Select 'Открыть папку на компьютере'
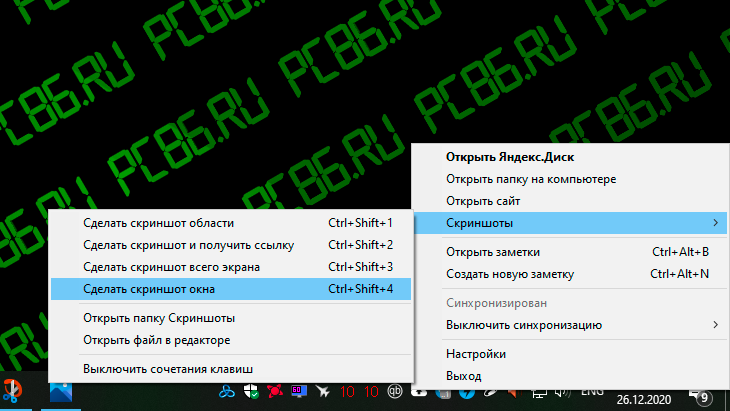Image resolution: width=730 pixels, height=411 pixels. pos(570,179)
